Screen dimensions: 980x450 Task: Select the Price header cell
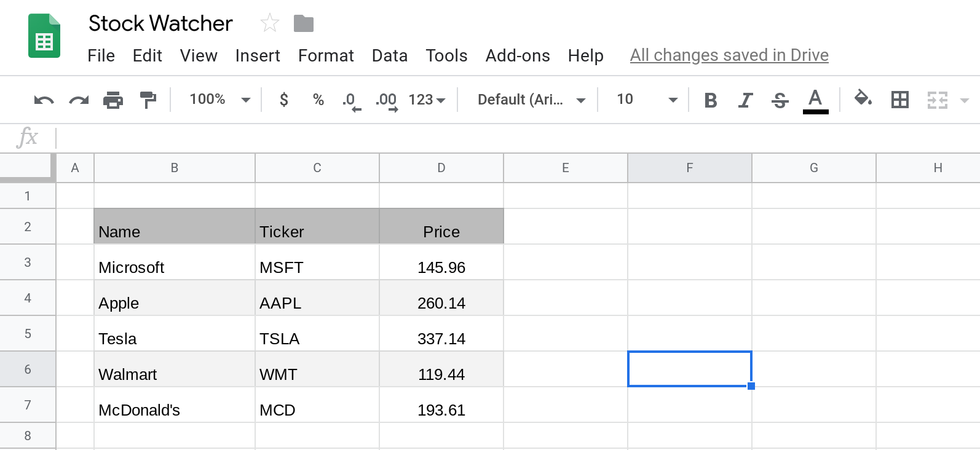pyautogui.click(x=441, y=227)
